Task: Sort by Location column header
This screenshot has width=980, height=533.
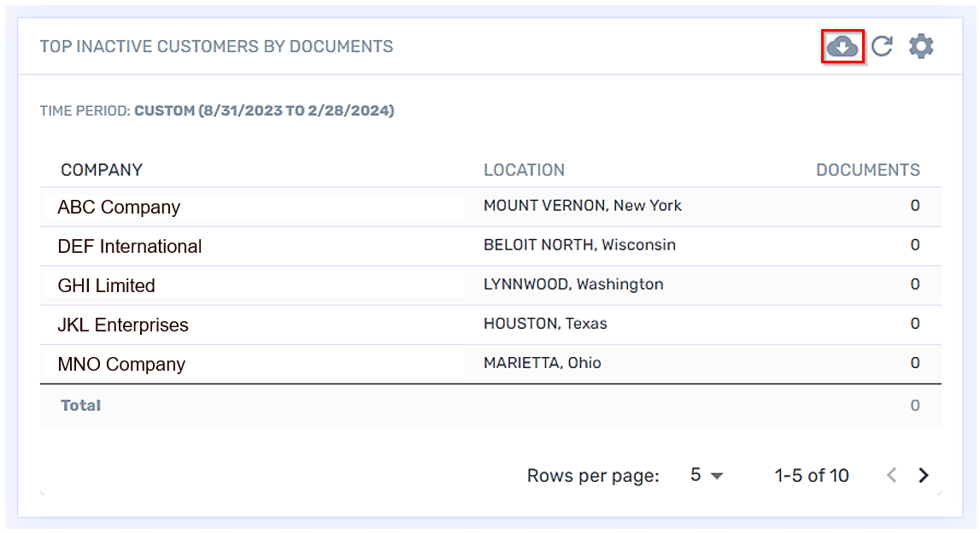Action: [x=524, y=170]
